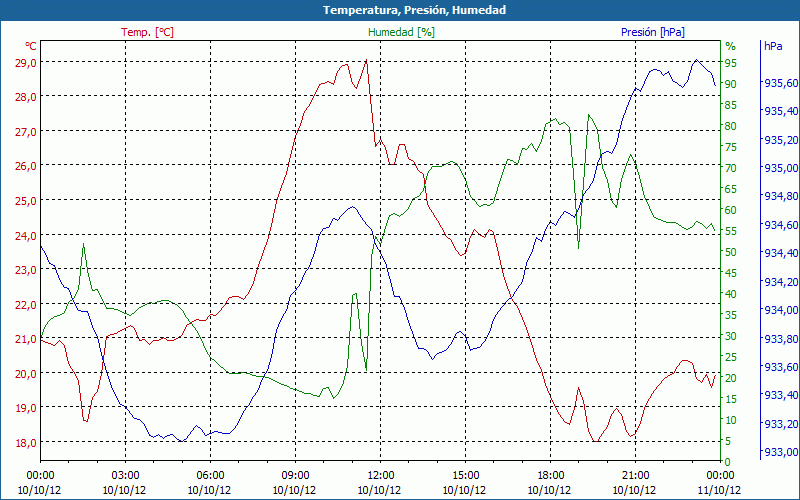
Task: Click pressure axis value '935,40'
Action: pyautogui.click(x=782, y=111)
